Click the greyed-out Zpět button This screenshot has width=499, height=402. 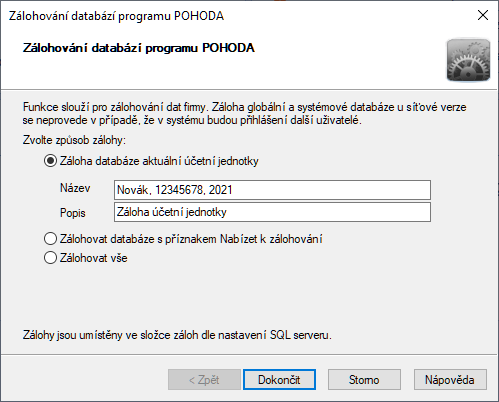[204, 380]
